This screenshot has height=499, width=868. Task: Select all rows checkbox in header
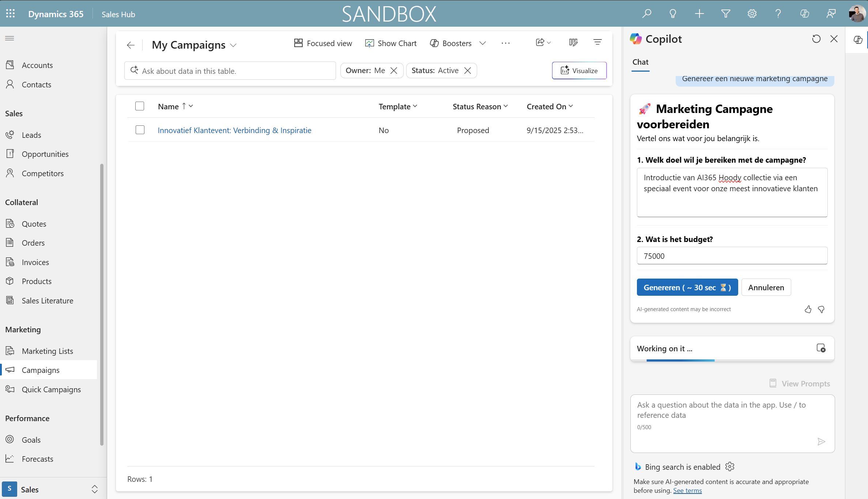tap(140, 106)
